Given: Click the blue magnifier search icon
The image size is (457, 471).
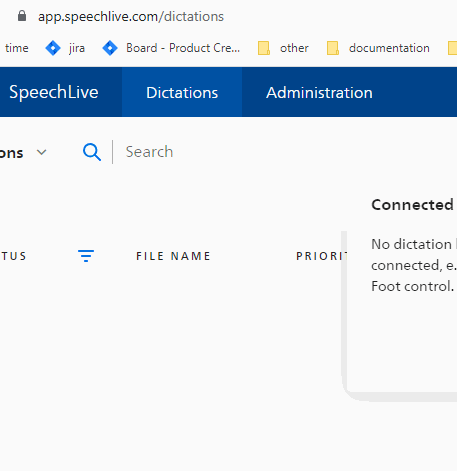Looking at the screenshot, I should (x=92, y=152).
